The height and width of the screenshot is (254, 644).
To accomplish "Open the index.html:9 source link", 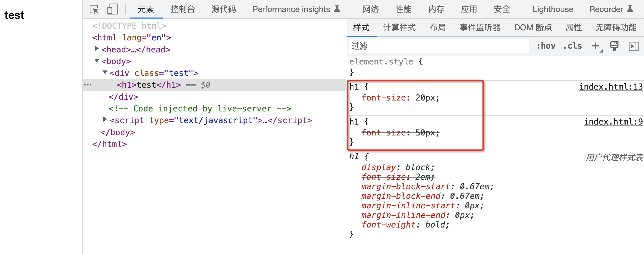I will pyautogui.click(x=613, y=122).
